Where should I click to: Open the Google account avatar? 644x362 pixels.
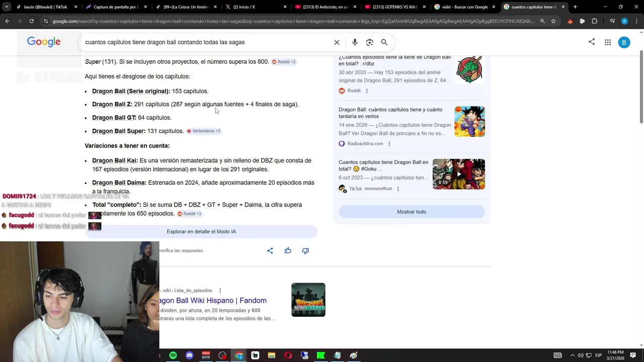click(624, 42)
